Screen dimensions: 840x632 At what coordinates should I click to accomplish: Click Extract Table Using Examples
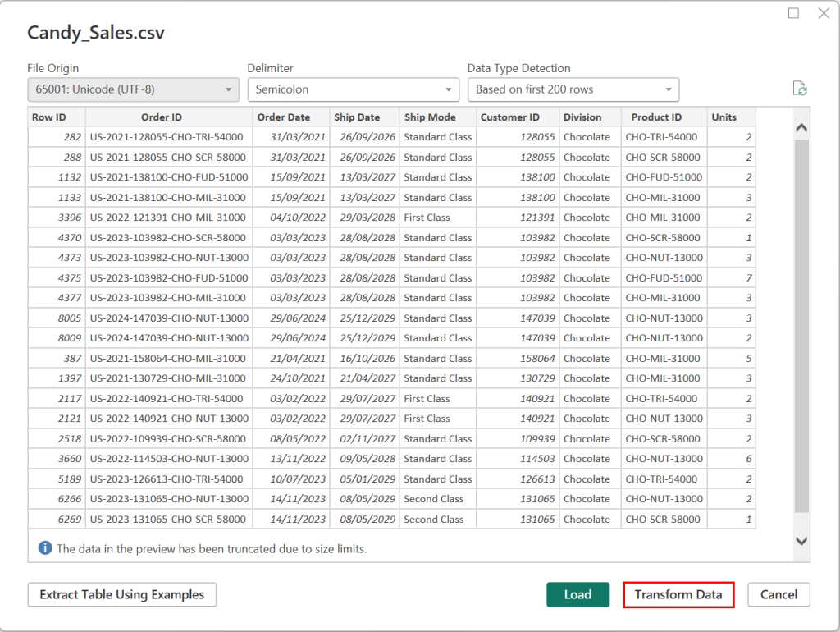point(122,594)
